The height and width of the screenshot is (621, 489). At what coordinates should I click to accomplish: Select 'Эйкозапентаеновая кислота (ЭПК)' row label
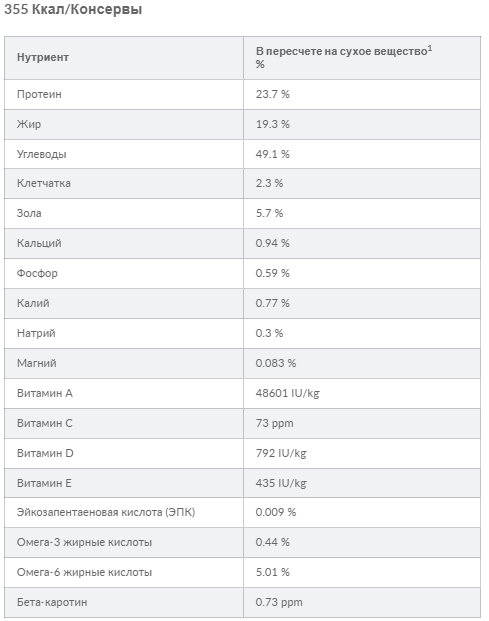click(106, 512)
